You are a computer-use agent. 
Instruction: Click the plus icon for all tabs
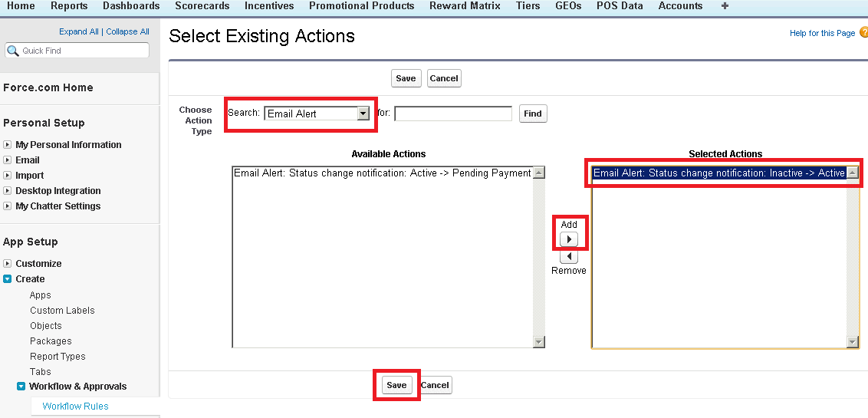point(725,6)
